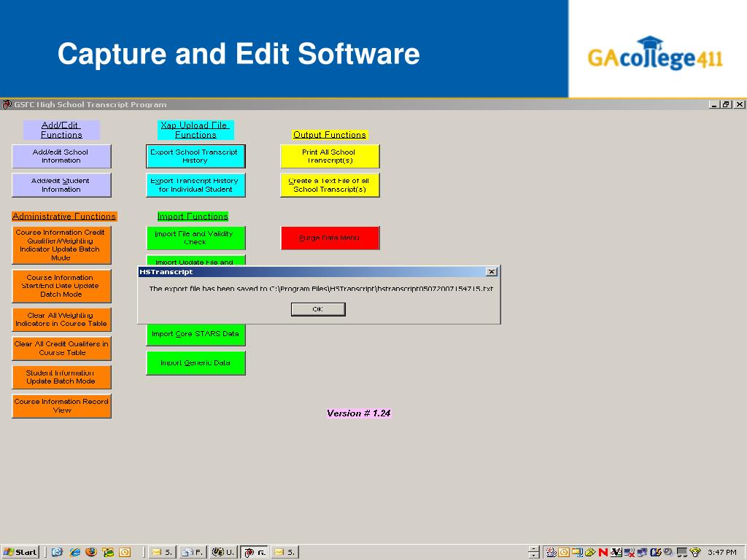Click OK in the HSTranscript dialog

pyautogui.click(x=318, y=309)
